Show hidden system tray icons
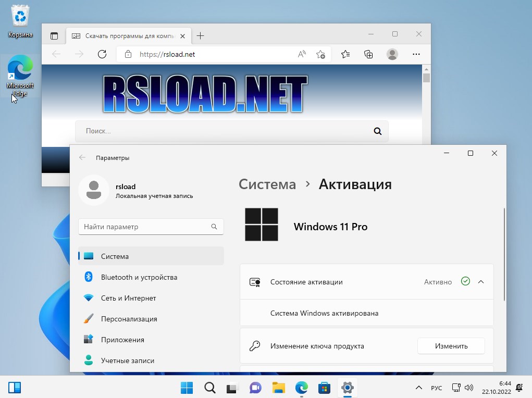Viewport: 532px width, 398px height. click(419, 388)
